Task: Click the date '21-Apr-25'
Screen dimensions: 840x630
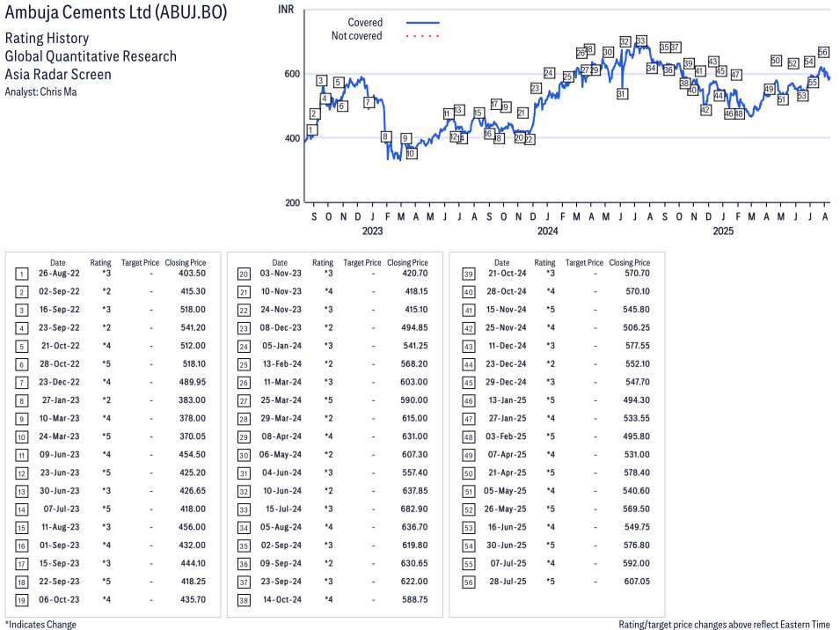Action: click(508, 472)
